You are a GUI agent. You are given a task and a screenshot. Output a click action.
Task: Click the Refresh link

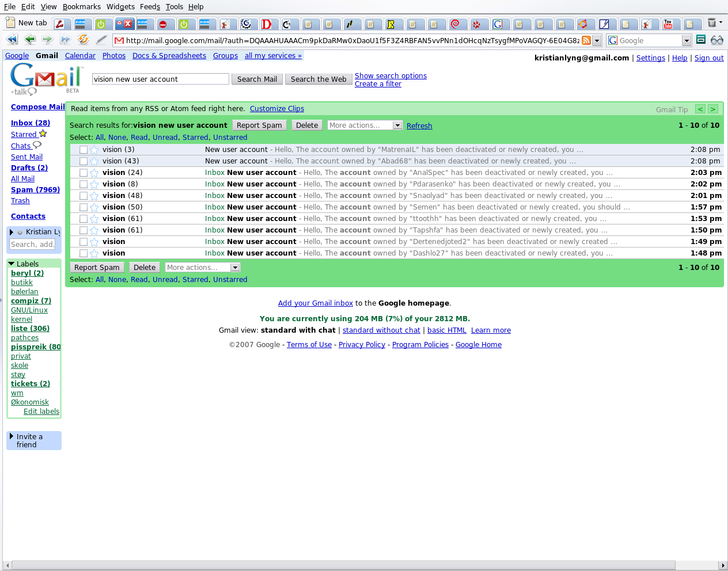click(419, 126)
